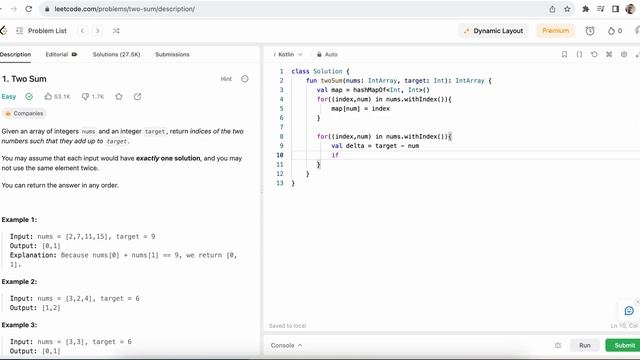
Task: Reset code to default with revert icon
Action: pos(594,54)
